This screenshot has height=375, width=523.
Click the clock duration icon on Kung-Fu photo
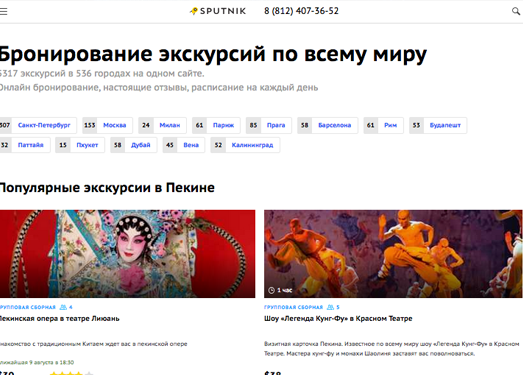point(271,290)
